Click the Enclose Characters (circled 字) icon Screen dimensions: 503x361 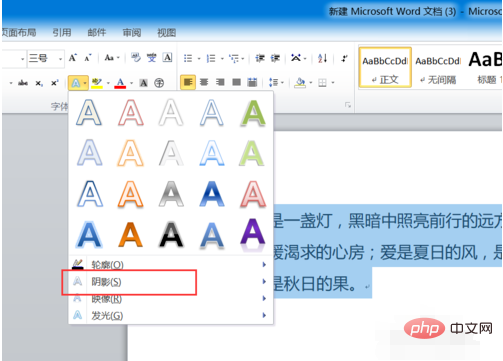pyautogui.click(x=159, y=83)
